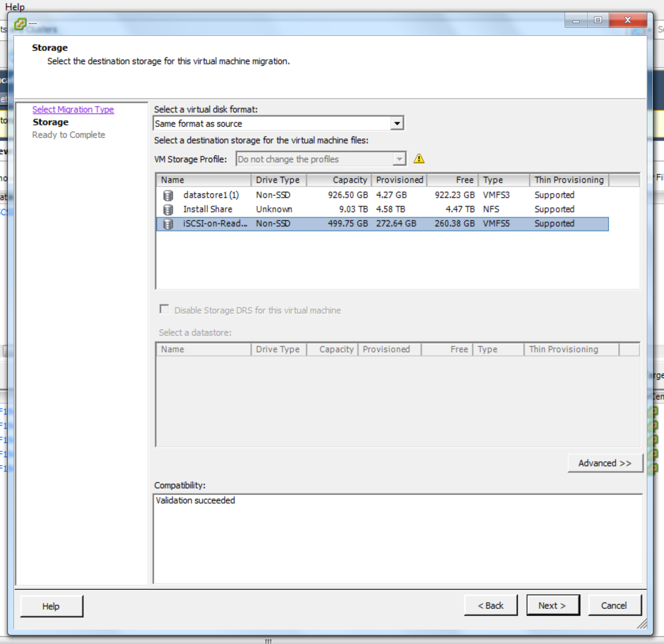This screenshot has width=664, height=644.
Task: Maximize the migration wizard window
Action: click(x=598, y=20)
